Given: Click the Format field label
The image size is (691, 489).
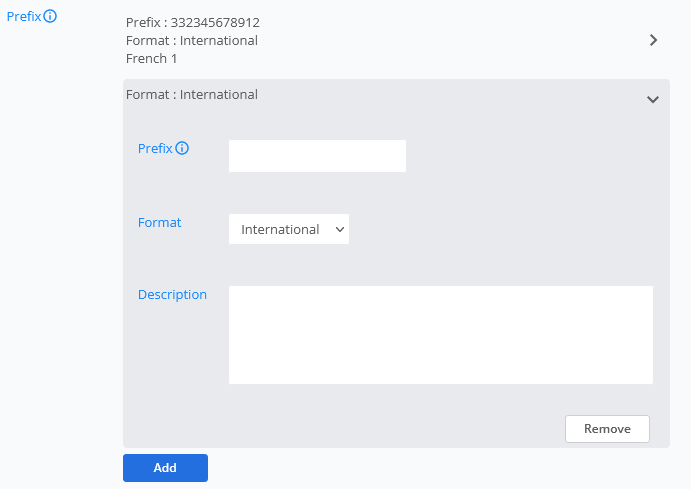Looking at the screenshot, I should pos(159,222).
